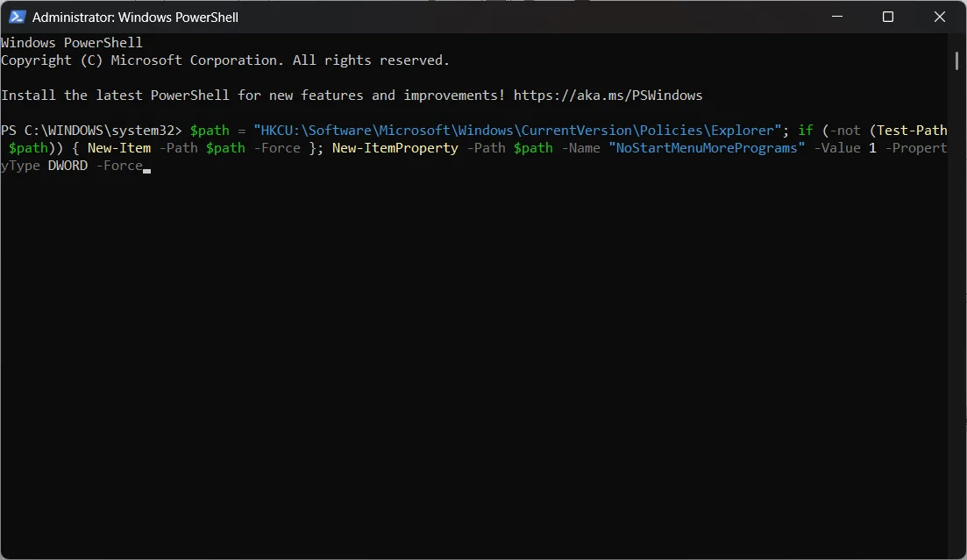The width and height of the screenshot is (967, 560).
Task: Click the DWORD type text
Action: pyautogui.click(x=68, y=165)
